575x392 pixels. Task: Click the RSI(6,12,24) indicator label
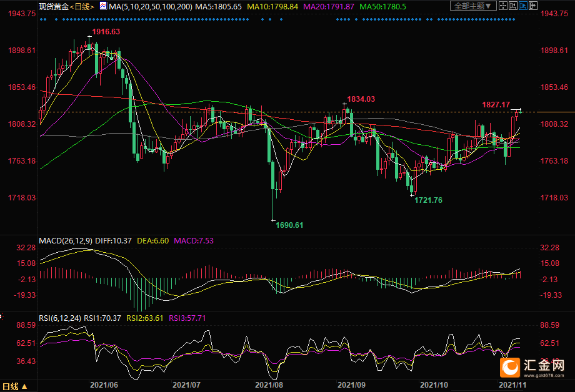coord(60,318)
